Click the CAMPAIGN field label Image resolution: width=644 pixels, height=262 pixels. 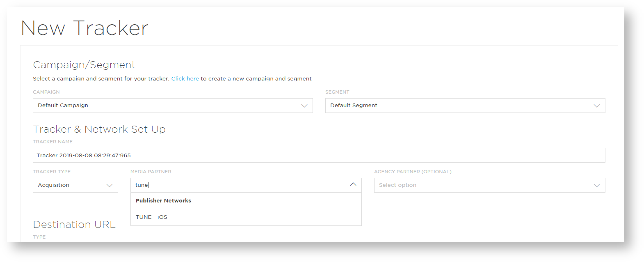[x=46, y=92]
